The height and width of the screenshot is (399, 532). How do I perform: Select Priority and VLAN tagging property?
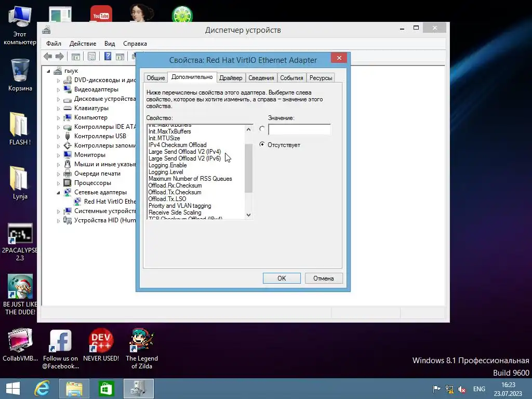coord(180,206)
